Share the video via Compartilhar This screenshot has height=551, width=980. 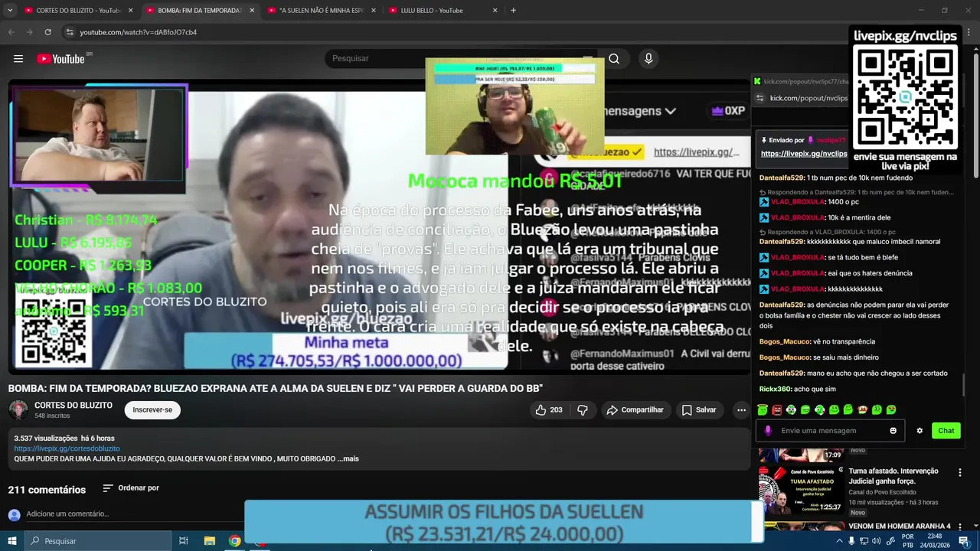point(635,410)
